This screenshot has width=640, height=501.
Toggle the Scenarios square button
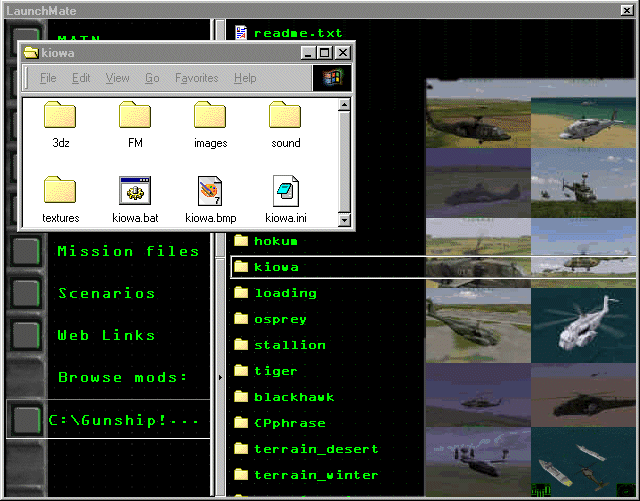coord(26,293)
